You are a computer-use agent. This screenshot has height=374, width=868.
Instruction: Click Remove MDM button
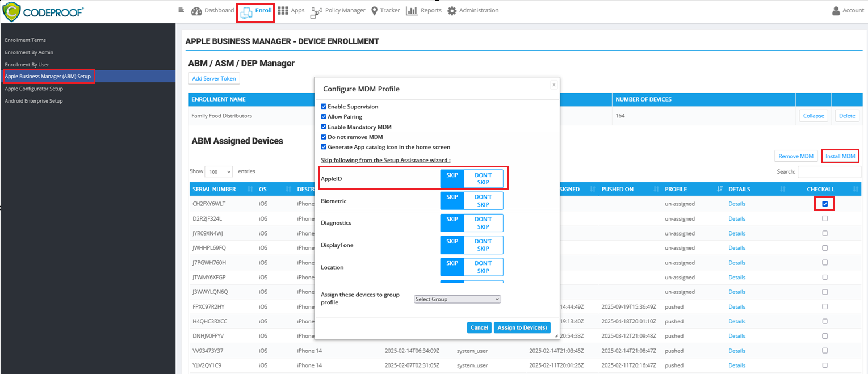coord(796,156)
